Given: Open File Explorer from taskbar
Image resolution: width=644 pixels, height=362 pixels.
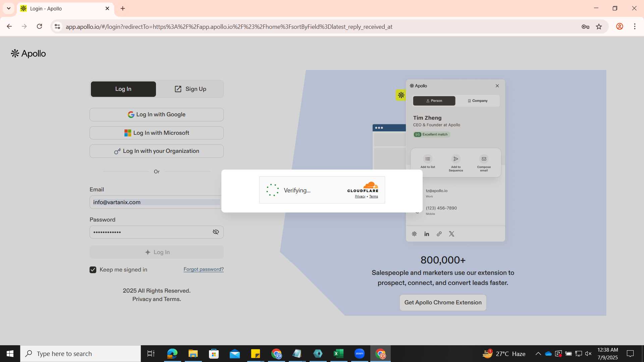Looking at the screenshot, I should coord(193,354).
